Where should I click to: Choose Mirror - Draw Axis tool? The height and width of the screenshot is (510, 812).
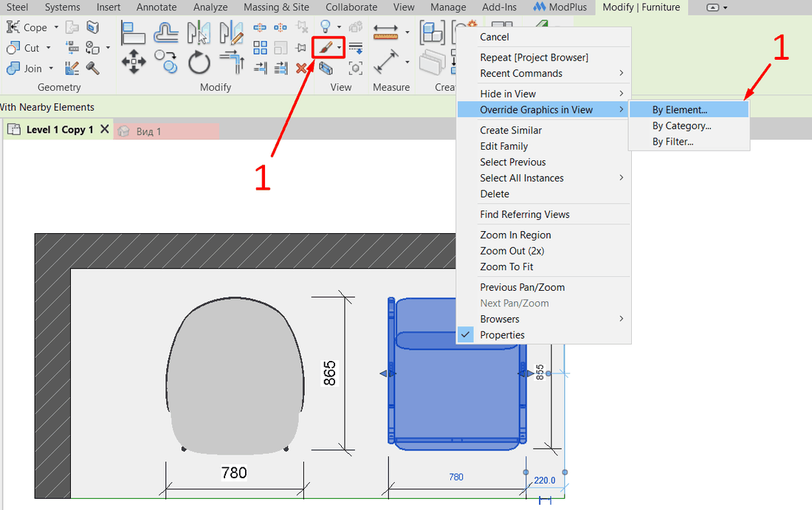click(x=231, y=33)
